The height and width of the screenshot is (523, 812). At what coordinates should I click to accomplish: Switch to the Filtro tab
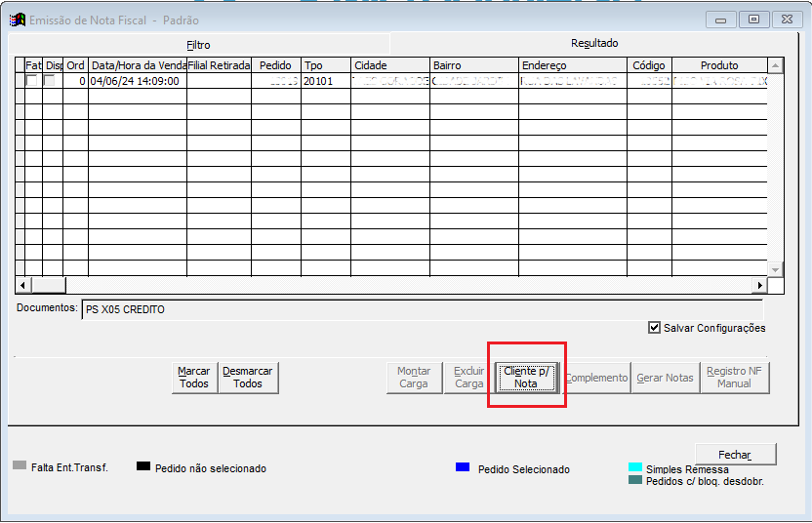tap(198, 45)
